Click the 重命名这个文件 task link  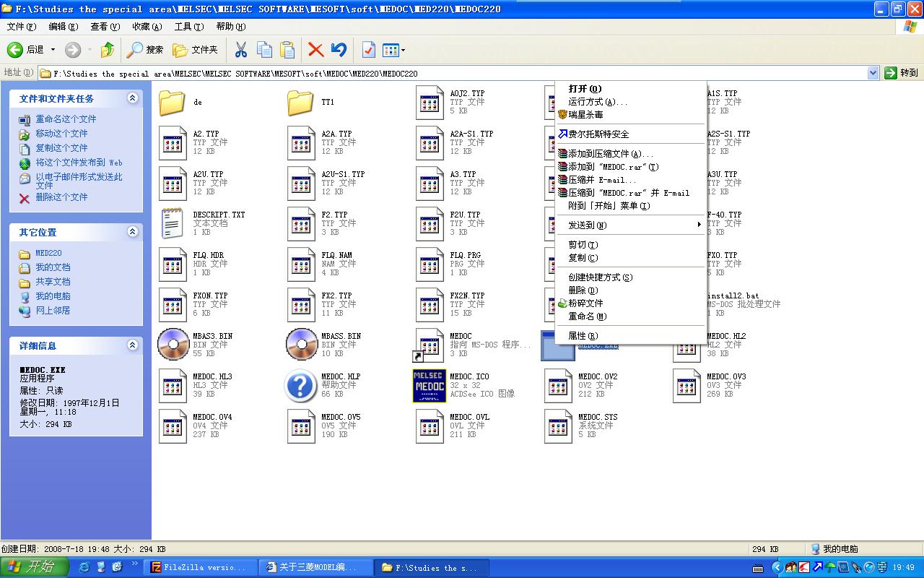[x=66, y=119]
